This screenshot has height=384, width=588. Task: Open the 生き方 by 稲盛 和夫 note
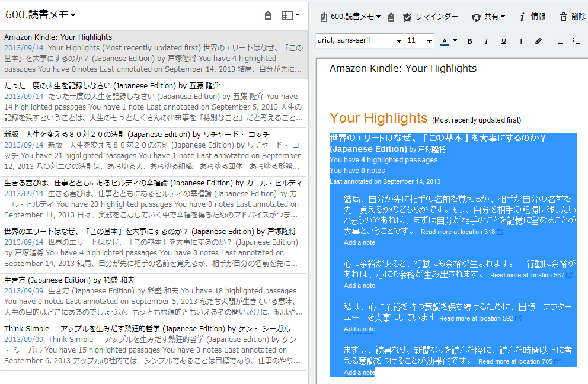pos(154,297)
